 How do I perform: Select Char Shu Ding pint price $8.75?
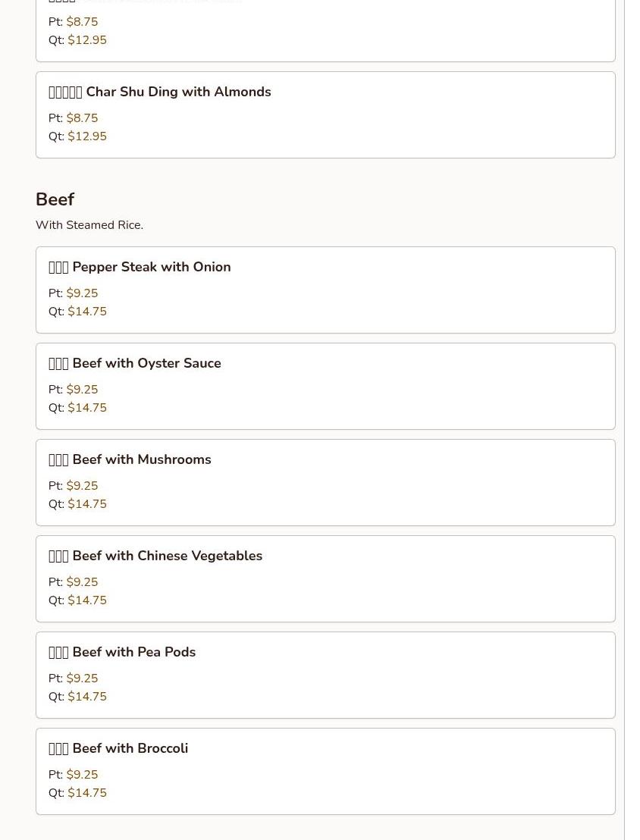point(82,118)
